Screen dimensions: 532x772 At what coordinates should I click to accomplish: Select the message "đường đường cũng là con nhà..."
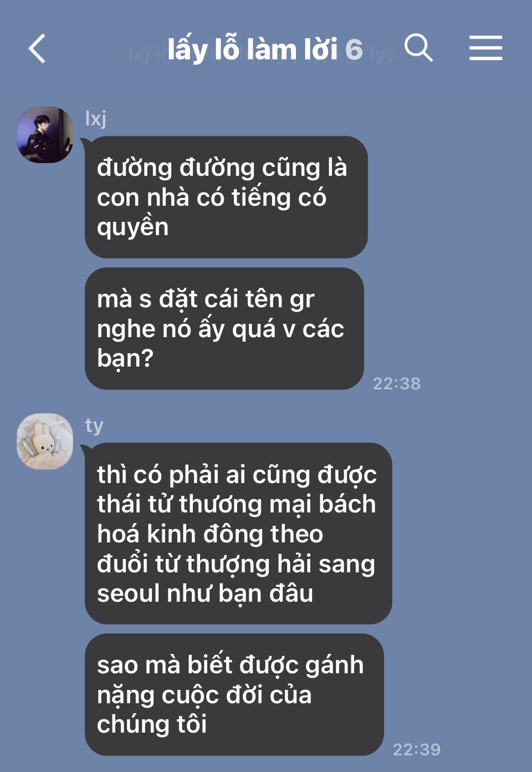pyautogui.click(x=226, y=197)
